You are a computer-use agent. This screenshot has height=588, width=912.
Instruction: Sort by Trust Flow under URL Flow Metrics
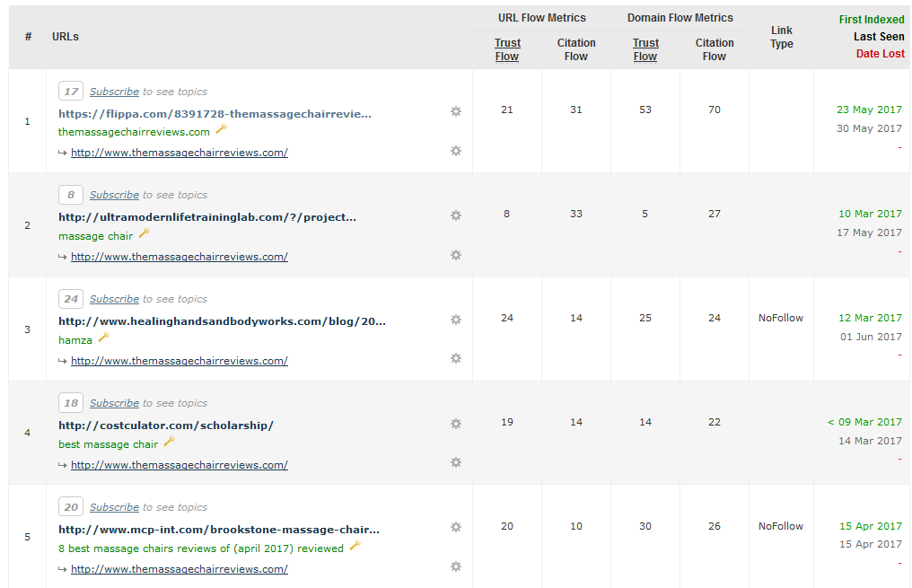coord(507,49)
